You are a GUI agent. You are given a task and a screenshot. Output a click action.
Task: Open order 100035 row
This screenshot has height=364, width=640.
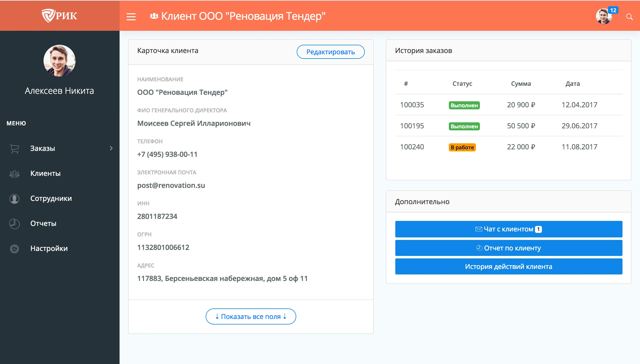tap(412, 105)
